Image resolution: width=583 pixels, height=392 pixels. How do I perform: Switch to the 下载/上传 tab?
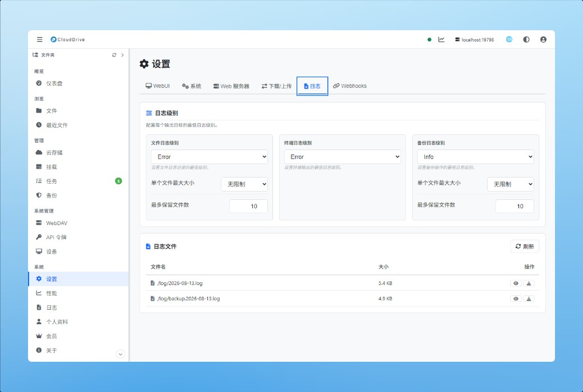276,86
